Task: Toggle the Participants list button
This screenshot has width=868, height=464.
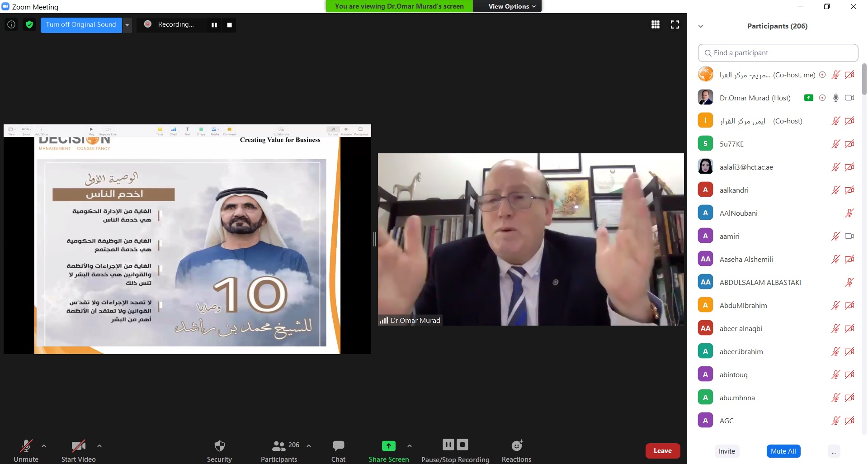Action: (279, 451)
